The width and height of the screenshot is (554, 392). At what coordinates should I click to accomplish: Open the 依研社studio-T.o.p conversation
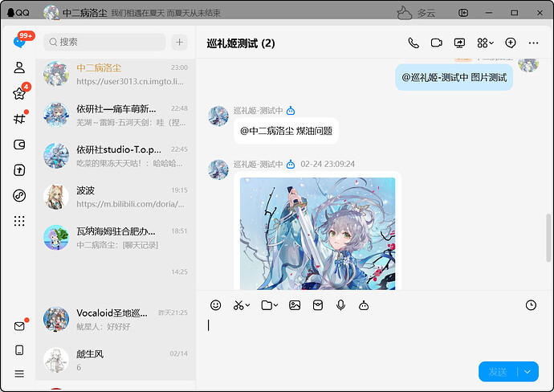[x=116, y=156]
